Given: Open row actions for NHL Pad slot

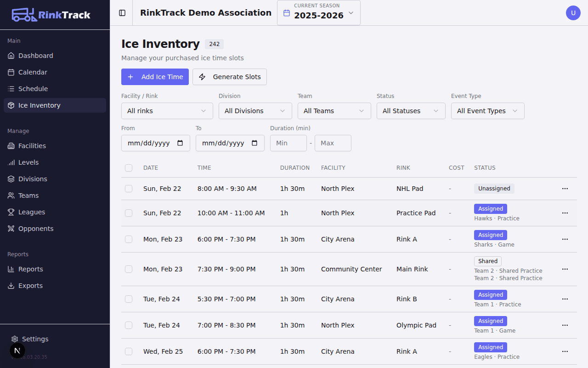Looking at the screenshot, I should [565, 189].
